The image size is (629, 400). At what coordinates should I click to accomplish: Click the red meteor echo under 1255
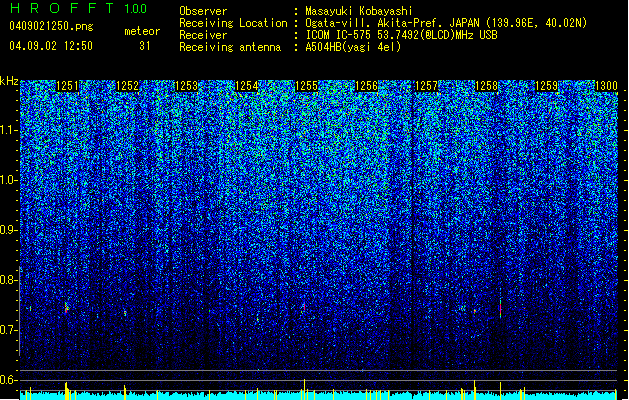(x=304, y=307)
